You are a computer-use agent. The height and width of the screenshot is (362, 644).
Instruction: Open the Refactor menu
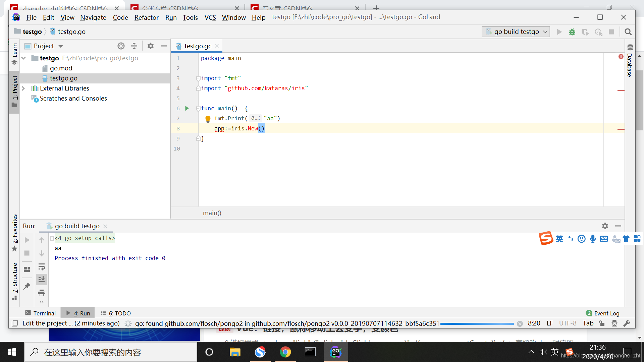point(146,17)
